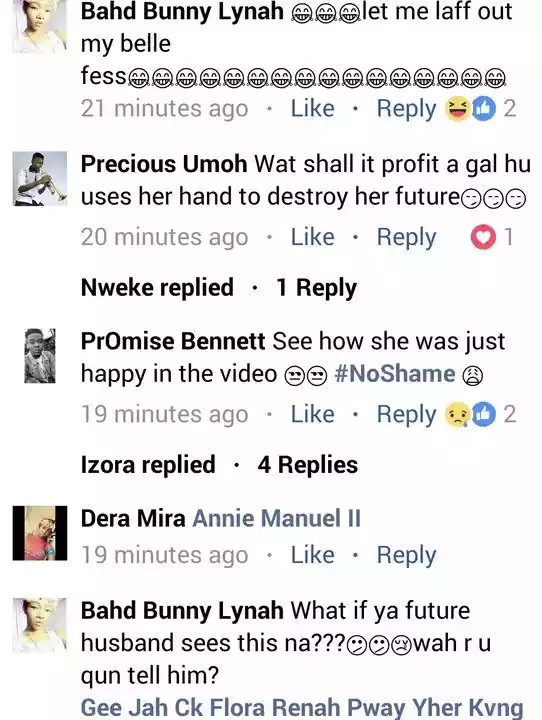The height and width of the screenshot is (720, 542).
Task: Click the thumbs-up icon on first Bahd Bunny comment
Action: click(x=484, y=108)
